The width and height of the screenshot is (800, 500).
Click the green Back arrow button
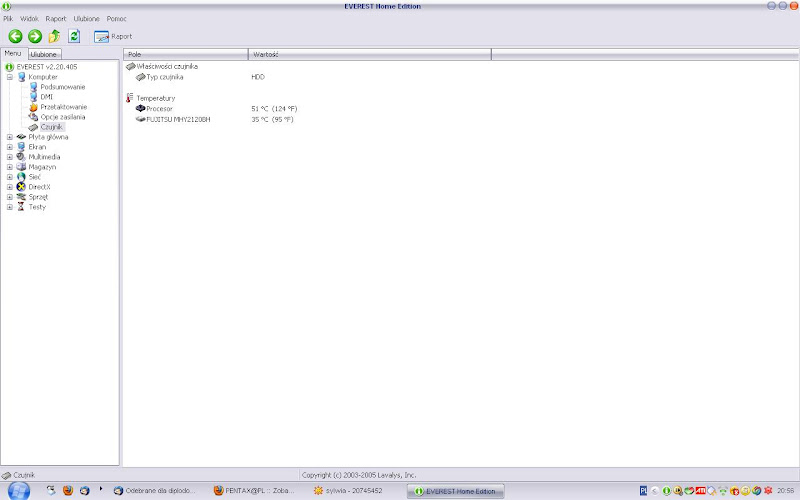15,36
